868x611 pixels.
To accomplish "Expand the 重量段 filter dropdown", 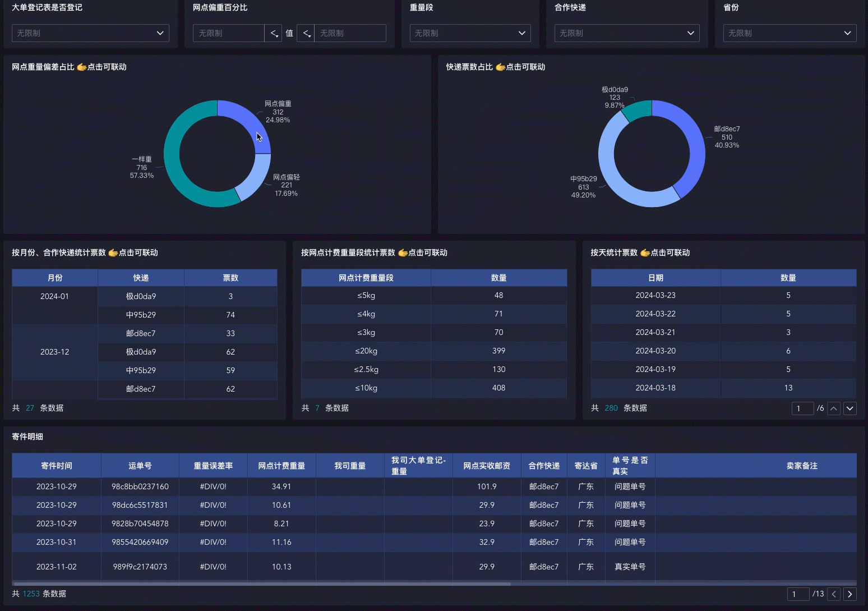I will 470,33.
